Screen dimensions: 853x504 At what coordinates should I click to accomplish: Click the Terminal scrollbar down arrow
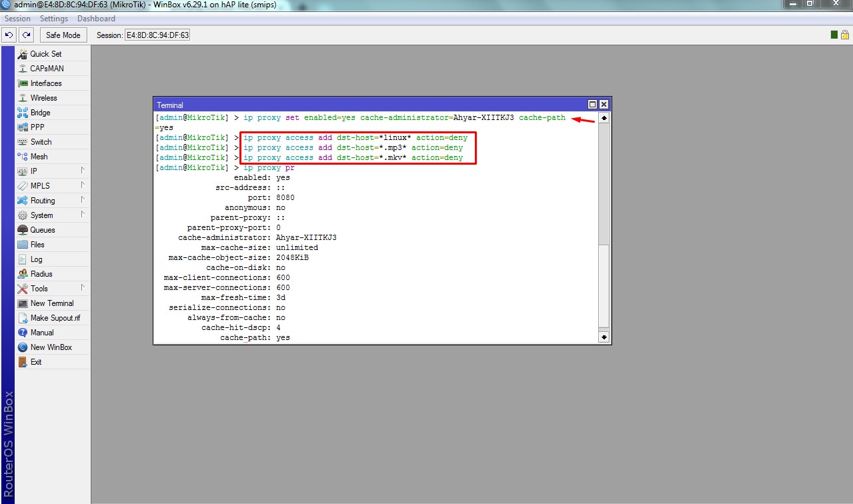(604, 337)
